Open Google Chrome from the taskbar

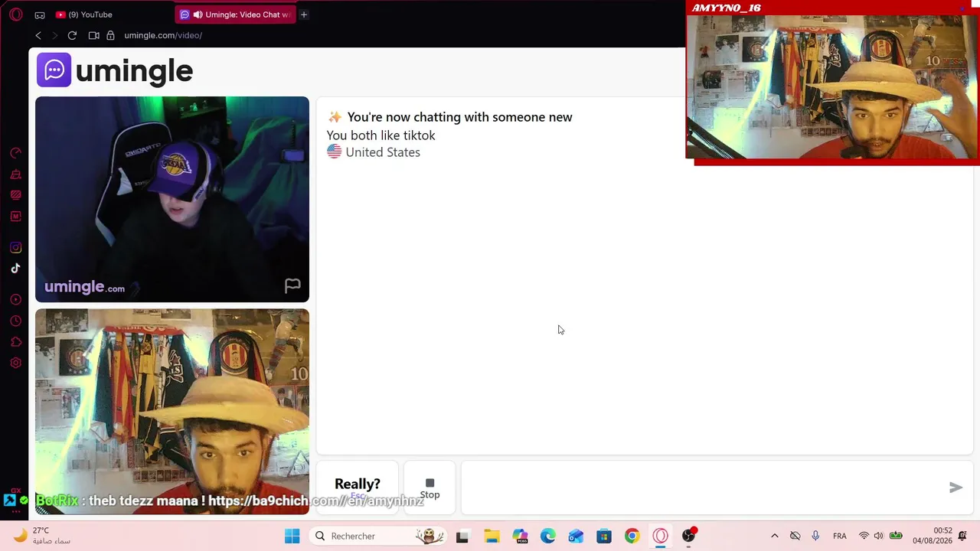click(x=632, y=536)
